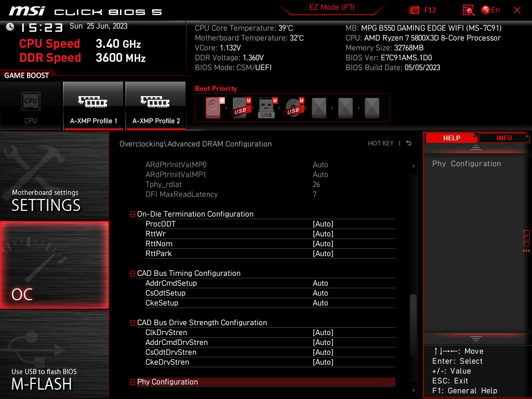This screenshot has height=399, width=532.
Task: Switch to the HELP tab
Action: [451, 138]
